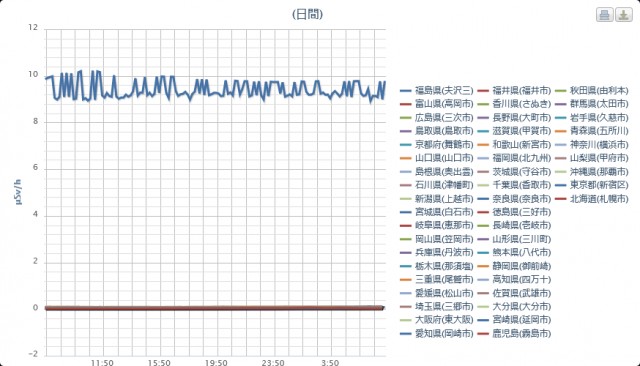Click the print chart icon
Viewport: 640px width, 366px height.
[604, 15]
